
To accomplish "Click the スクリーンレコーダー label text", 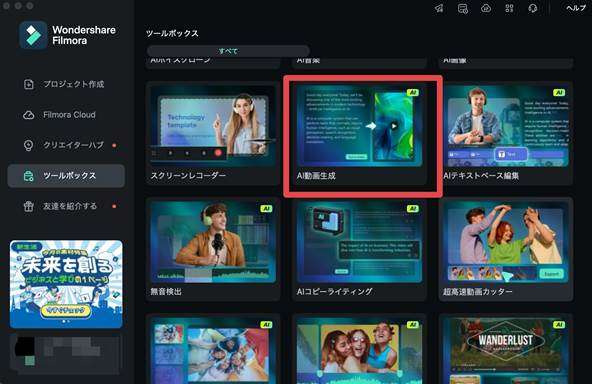I will tap(188, 176).
